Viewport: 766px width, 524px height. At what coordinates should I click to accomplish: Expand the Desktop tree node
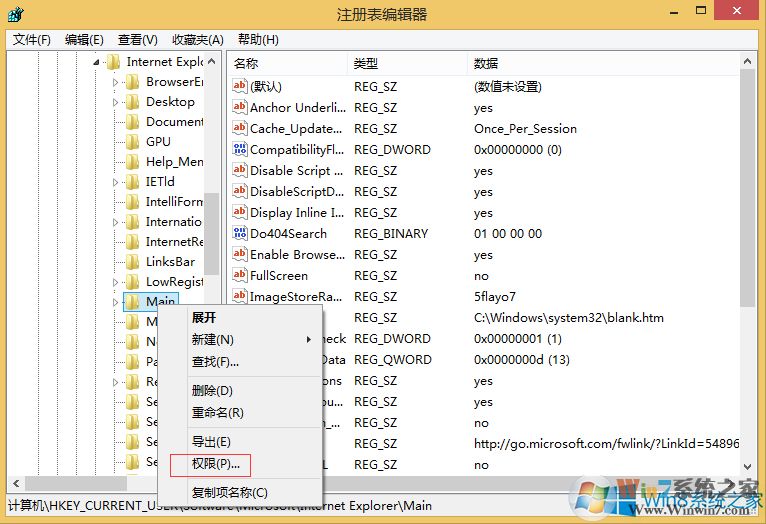coord(115,102)
